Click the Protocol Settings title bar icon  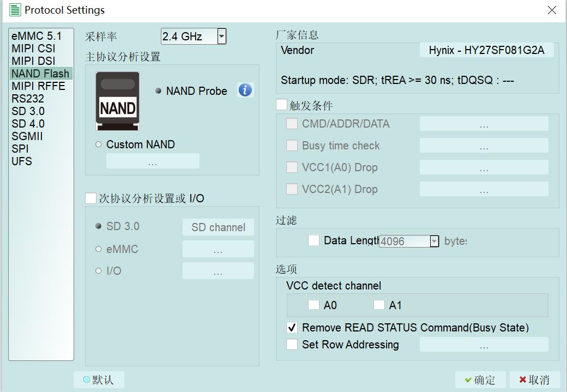pyautogui.click(x=15, y=10)
